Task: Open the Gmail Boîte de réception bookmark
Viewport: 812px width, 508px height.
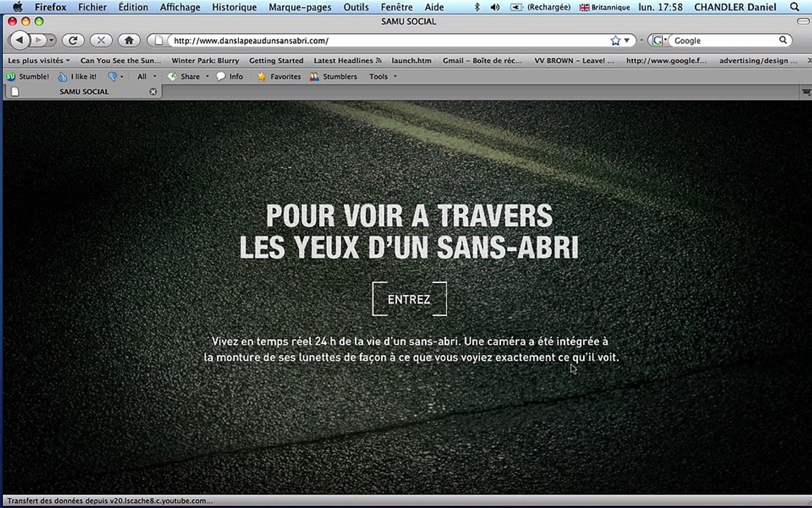Action: pyautogui.click(x=482, y=61)
